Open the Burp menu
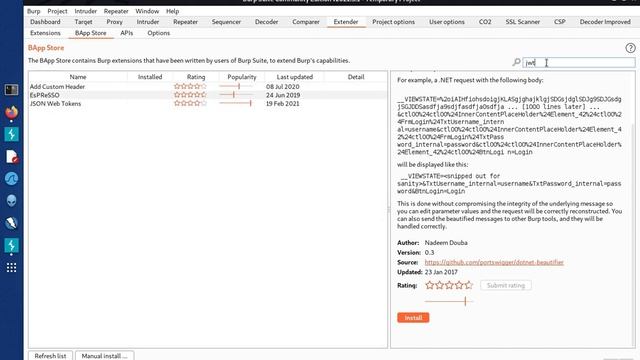Viewport: 640px width, 360px height. (33, 11)
